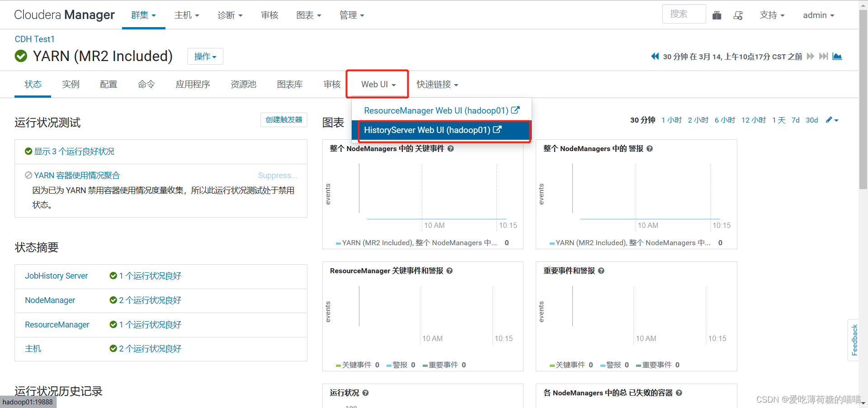Open the 图表 navigation dropdown
868x408 pixels.
pyautogui.click(x=309, y=15)
